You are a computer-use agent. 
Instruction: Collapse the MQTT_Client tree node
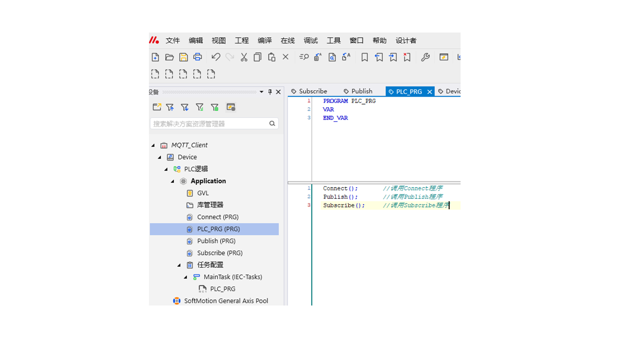[153, 145]
